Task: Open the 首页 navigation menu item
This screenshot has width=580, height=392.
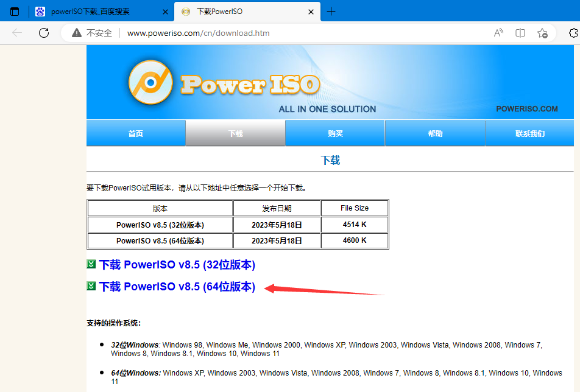Action: click(136, 133)
